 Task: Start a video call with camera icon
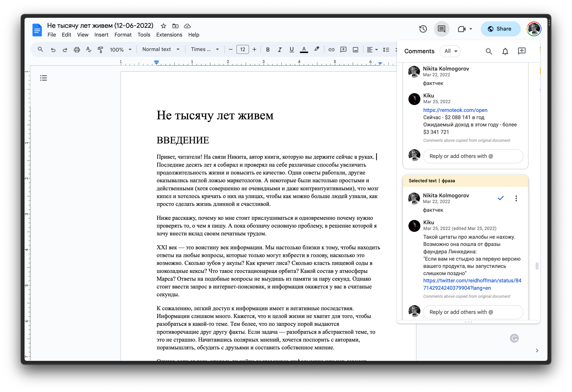462,29
